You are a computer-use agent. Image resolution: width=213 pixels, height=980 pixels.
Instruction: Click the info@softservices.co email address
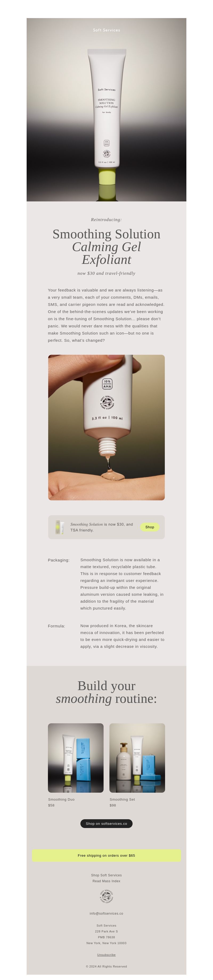(x=106, y=913)
